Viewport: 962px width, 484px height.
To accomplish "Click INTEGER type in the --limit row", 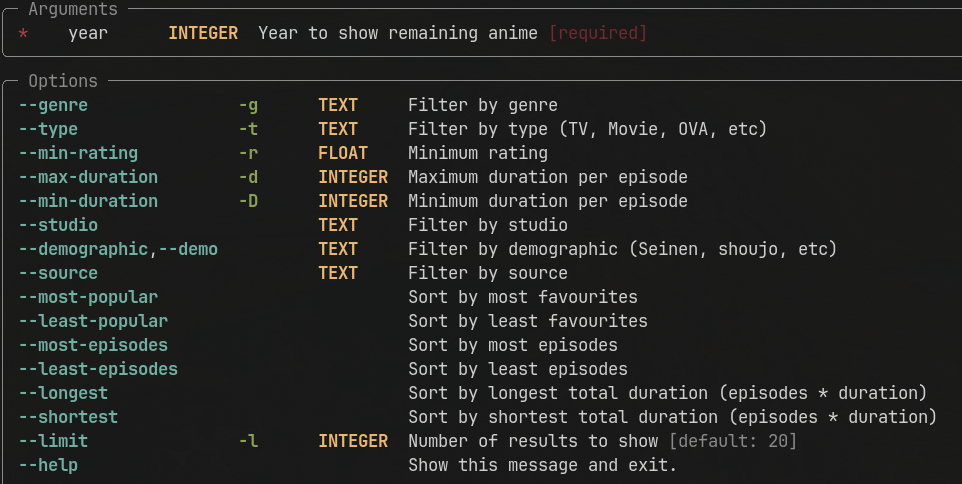I will pos(353,440).
